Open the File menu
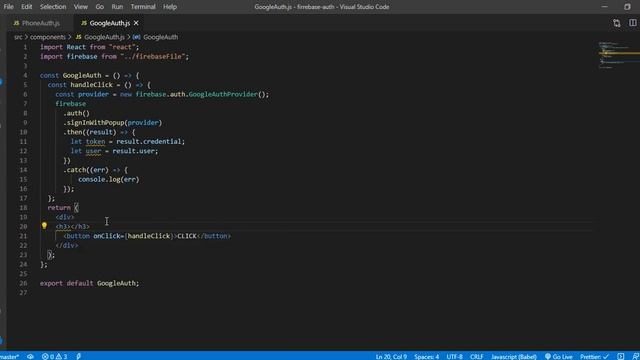The image size is (640, 360). click(x=9, y=7)
